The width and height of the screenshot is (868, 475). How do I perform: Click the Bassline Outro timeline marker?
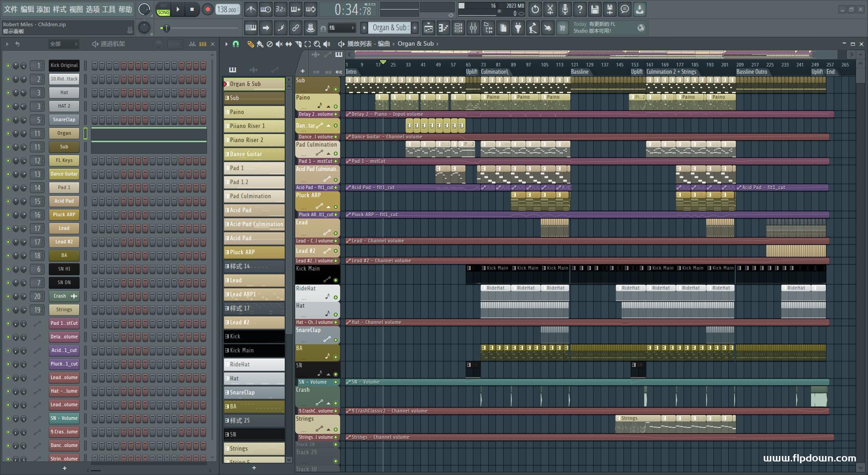tap(751, 71)
